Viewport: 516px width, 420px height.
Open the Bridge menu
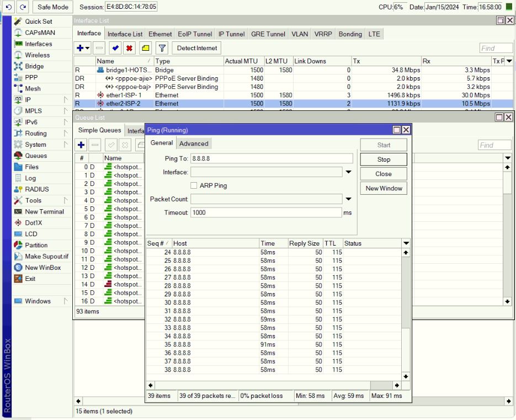34,66
